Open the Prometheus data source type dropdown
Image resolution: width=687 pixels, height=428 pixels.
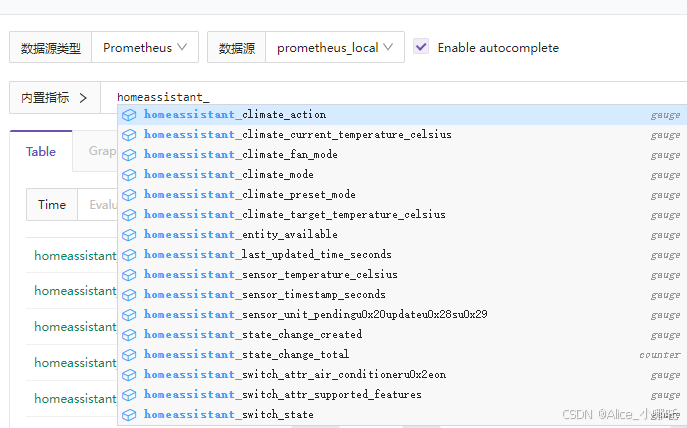(145, 47)
